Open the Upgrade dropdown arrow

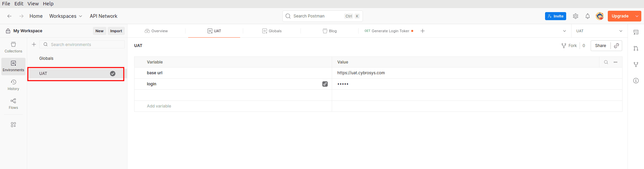(x=637, y=16)
